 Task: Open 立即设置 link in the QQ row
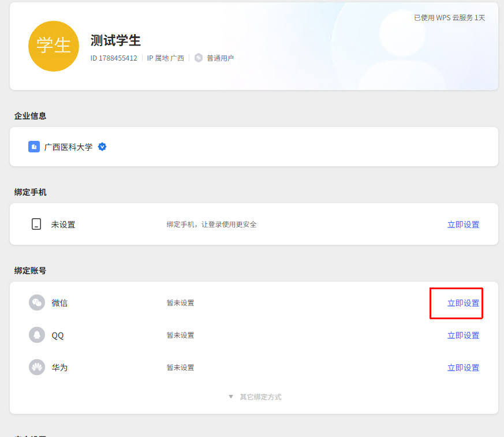click(463, 335)
